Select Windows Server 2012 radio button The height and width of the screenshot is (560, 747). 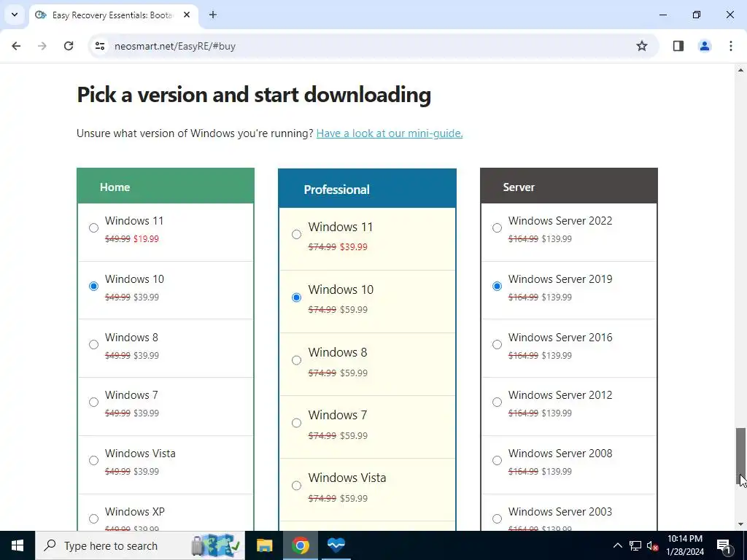click(x=497, y=402)
